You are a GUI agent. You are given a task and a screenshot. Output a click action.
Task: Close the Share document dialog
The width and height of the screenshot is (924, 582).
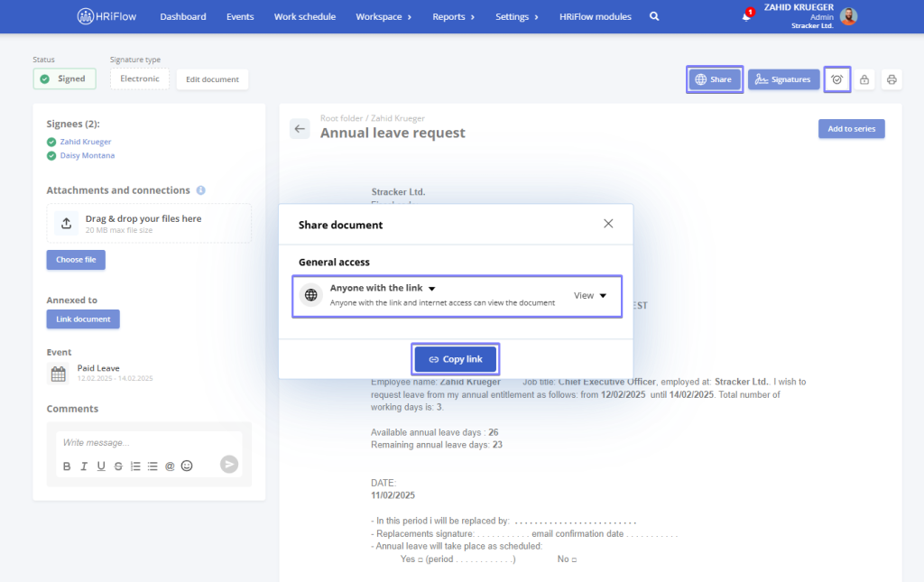click(608, 224)
